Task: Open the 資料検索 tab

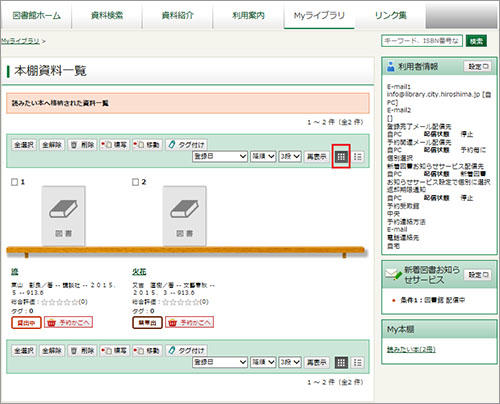Action: point(107,15)
